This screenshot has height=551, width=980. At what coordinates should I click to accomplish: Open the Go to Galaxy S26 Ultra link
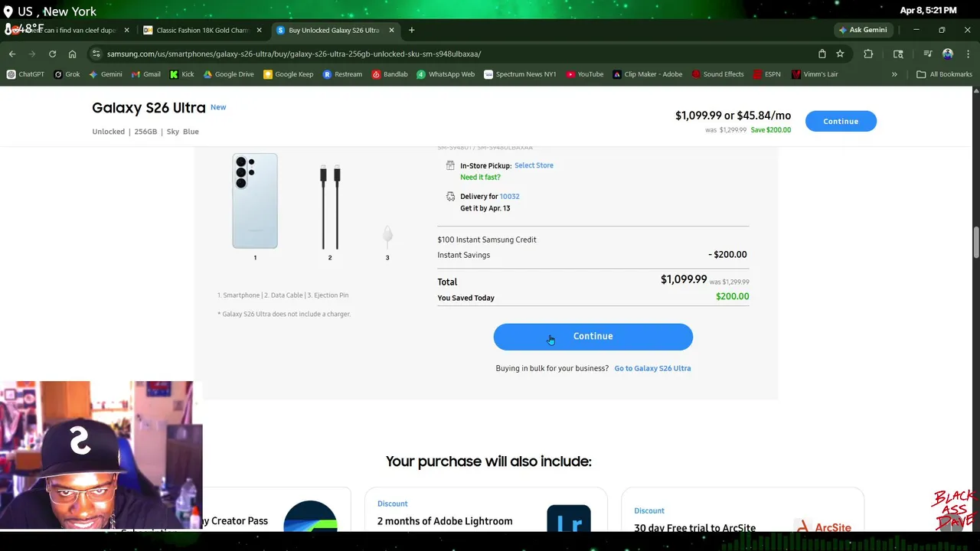click(652, 368)
